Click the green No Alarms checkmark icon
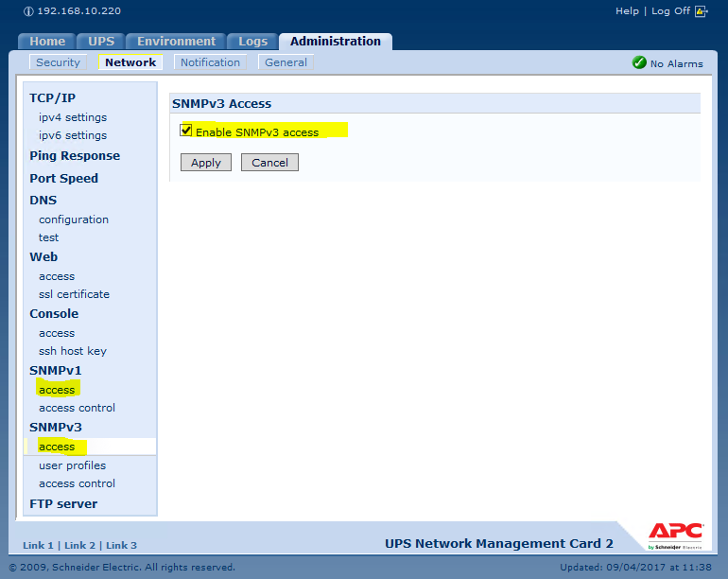Screen dimensions: 728x579 tap(639, 62)
